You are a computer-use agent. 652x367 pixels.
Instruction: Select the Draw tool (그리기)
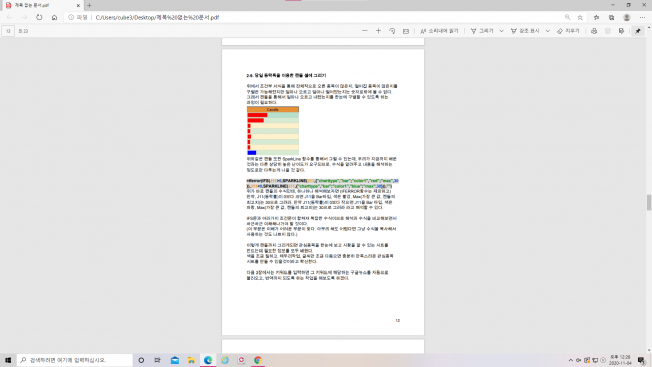pos(482,31)
